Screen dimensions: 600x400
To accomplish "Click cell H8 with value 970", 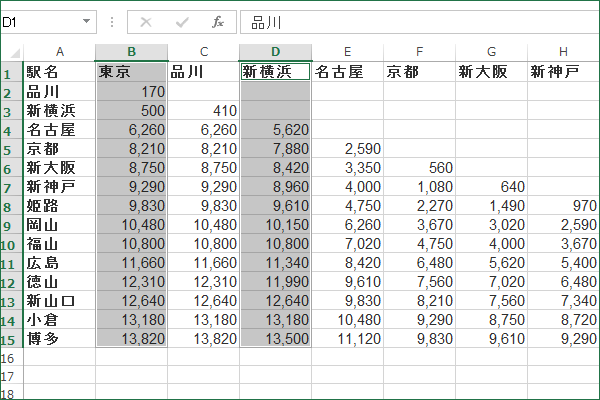I will [x=563, y=206].
